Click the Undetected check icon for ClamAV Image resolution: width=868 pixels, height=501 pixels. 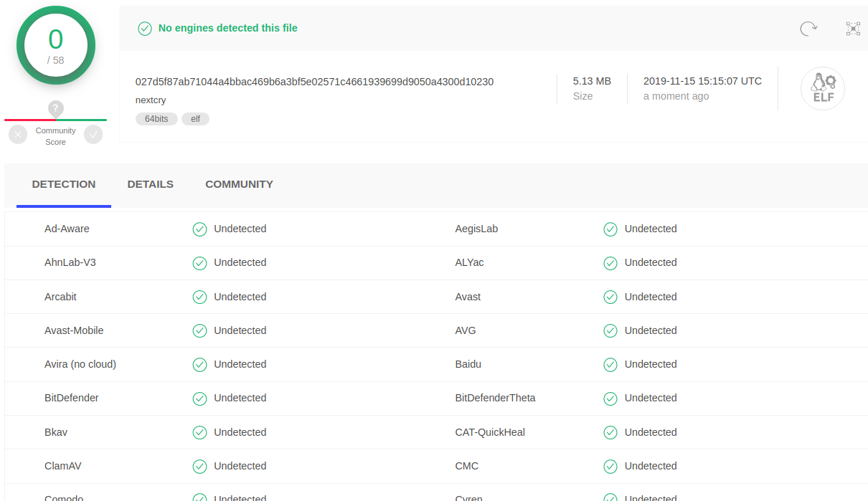pyautogui.click(x=199, y=467)
